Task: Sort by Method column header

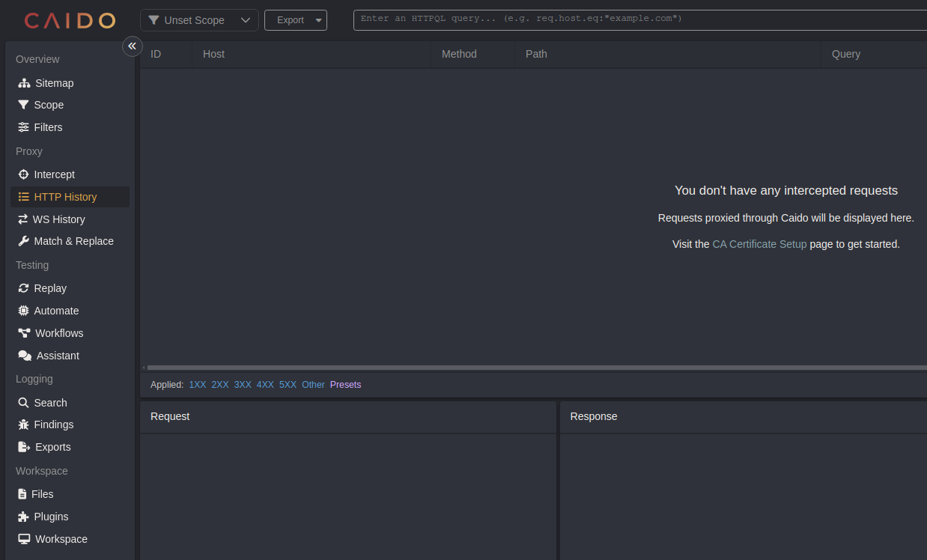Action: [x=473, y=54]
